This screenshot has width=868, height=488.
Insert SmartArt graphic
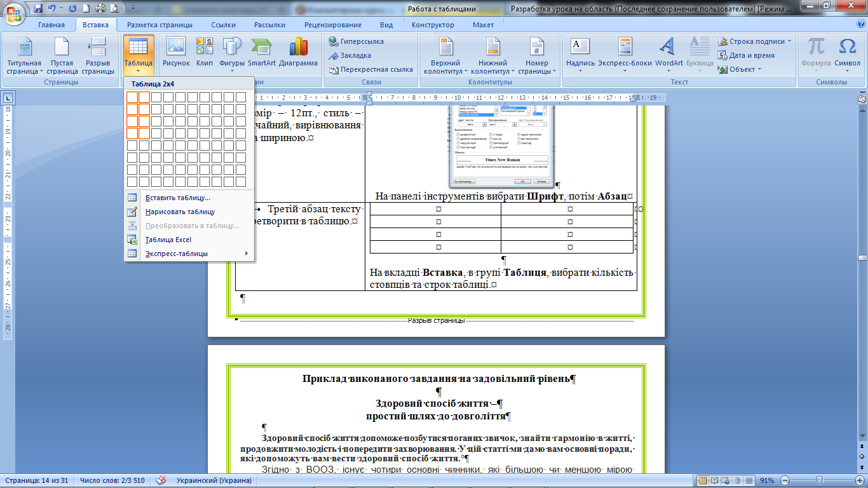point(262,52)
